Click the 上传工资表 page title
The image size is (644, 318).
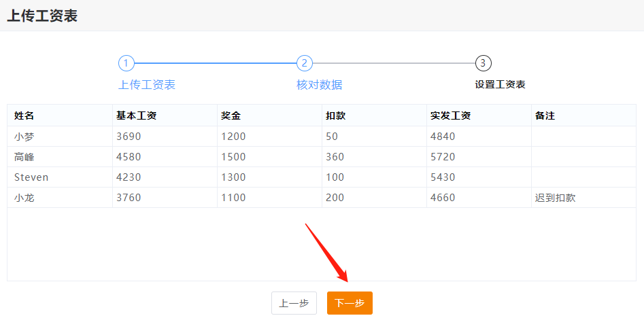(42, 16)
